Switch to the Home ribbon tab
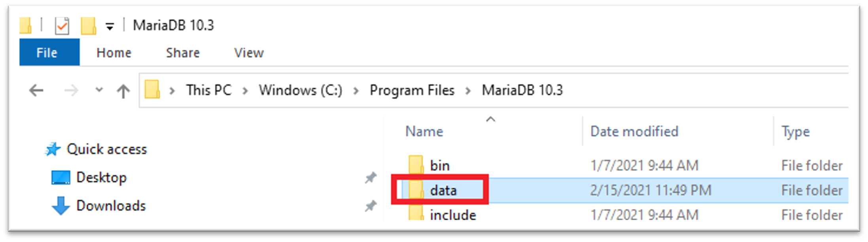 pos(113,53)
